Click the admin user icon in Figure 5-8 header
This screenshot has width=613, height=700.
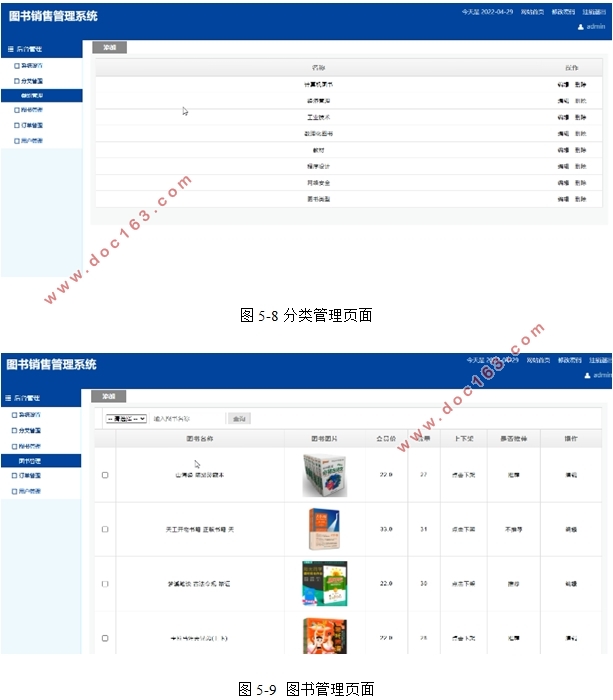(580, 27)
